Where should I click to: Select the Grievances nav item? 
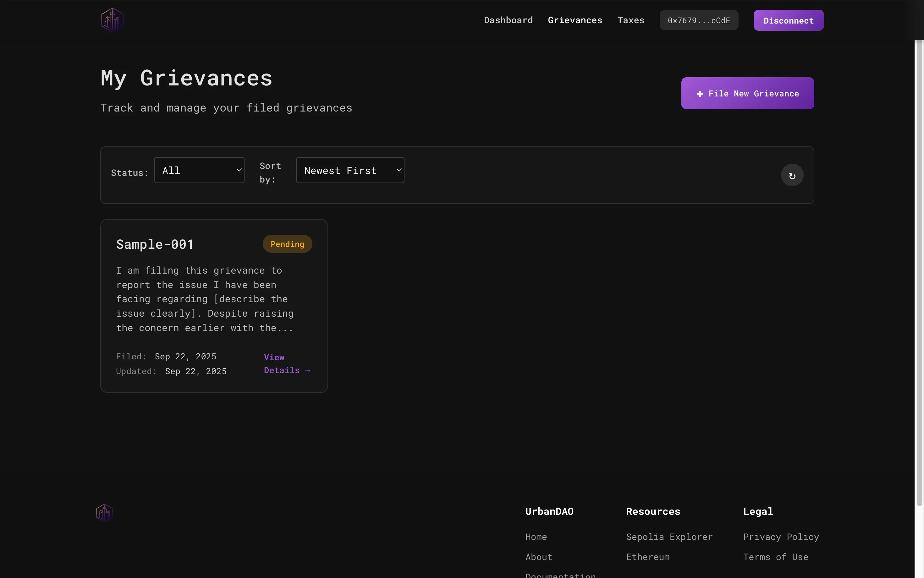point(575,20)
